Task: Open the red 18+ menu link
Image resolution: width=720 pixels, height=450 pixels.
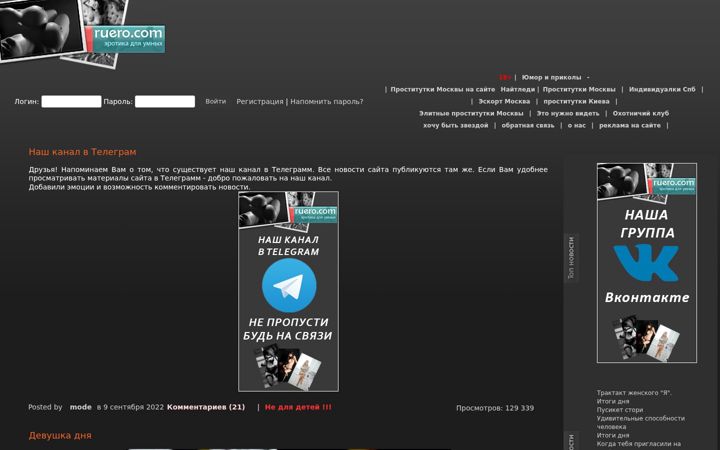Action: (x=505, y=78)
